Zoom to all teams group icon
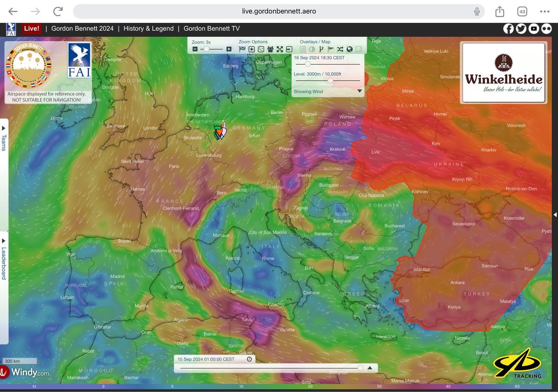 coord(270,49)
